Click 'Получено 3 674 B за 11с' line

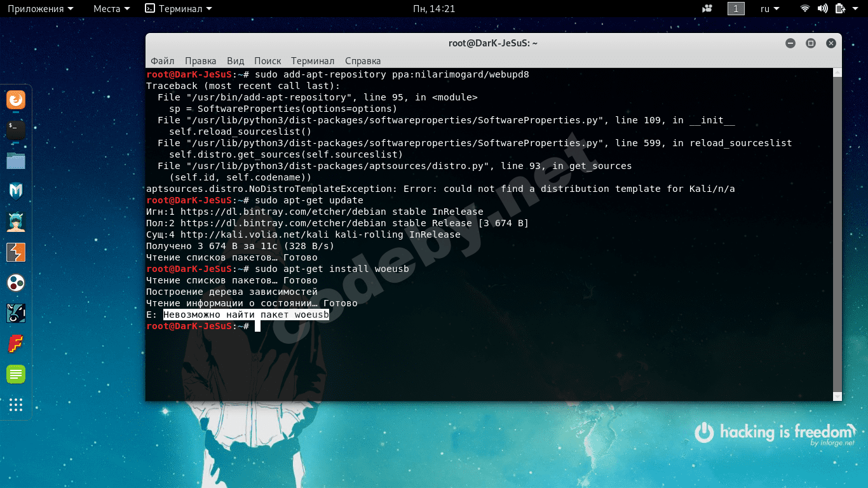pyautogui.click(x=240, y=246)
